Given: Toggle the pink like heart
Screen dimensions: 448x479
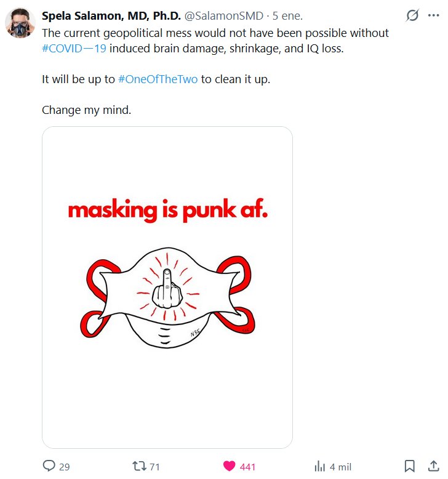Looking at the screenshot, I should (230, 466).
